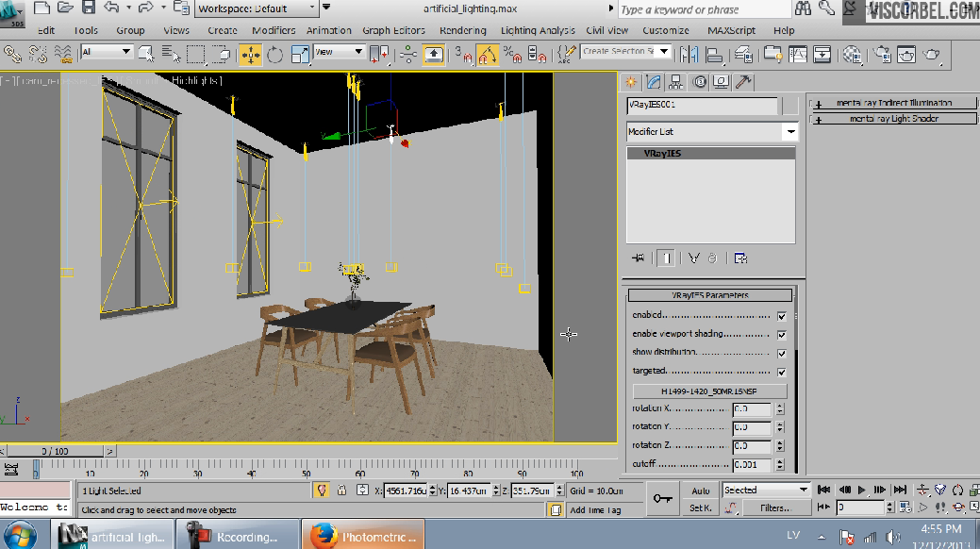Click the object color swatch beside VRayIES001
This screenshot has width=980, height=549.
[790, 105]
